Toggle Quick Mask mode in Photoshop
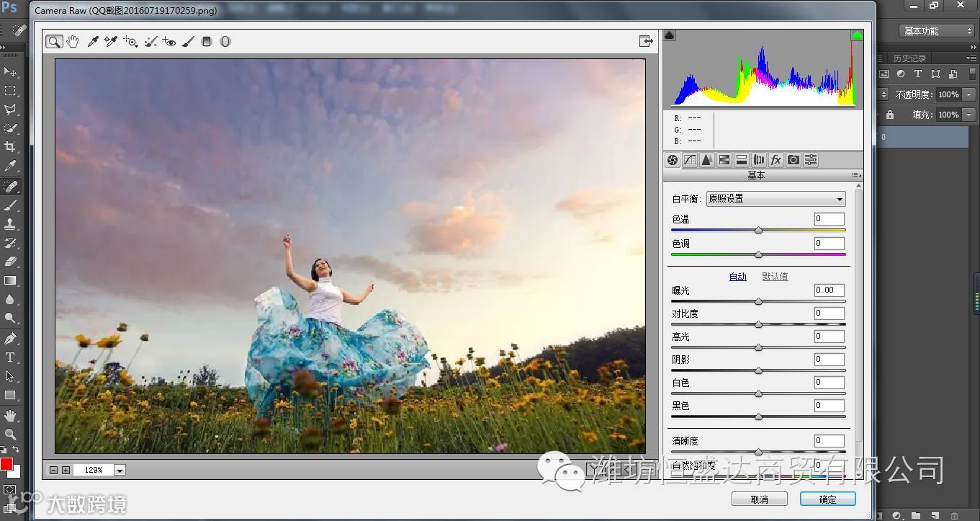980x521 pixels. tap(10, 490)
